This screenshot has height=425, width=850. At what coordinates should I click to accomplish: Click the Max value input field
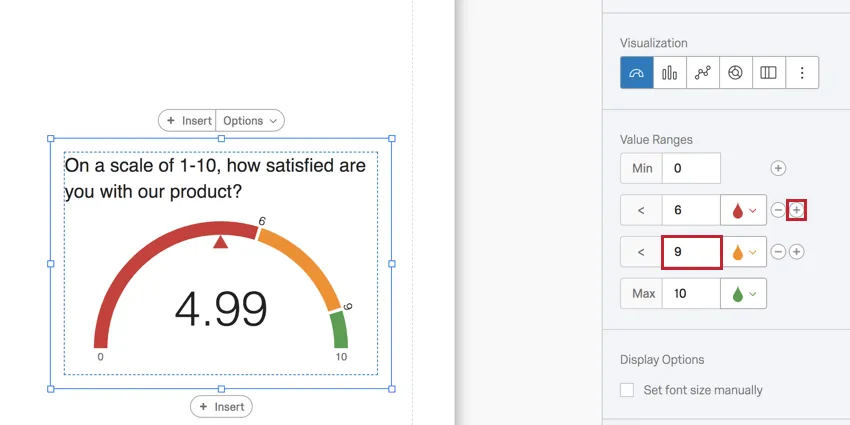pos(691,294)
